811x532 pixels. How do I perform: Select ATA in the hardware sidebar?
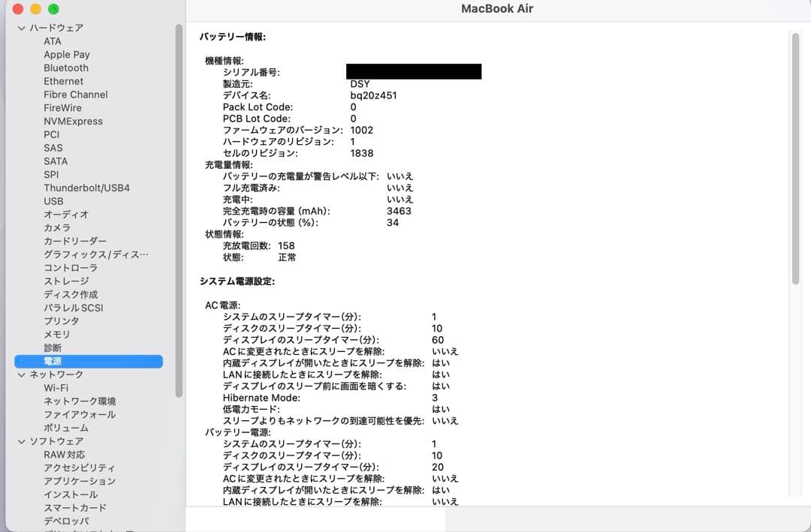coord(53,41)
